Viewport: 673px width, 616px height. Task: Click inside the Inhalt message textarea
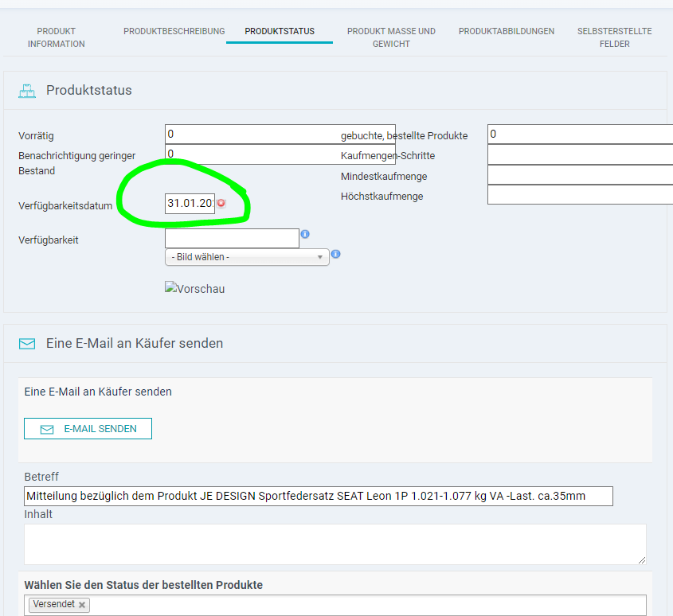(x=335, y=544)
